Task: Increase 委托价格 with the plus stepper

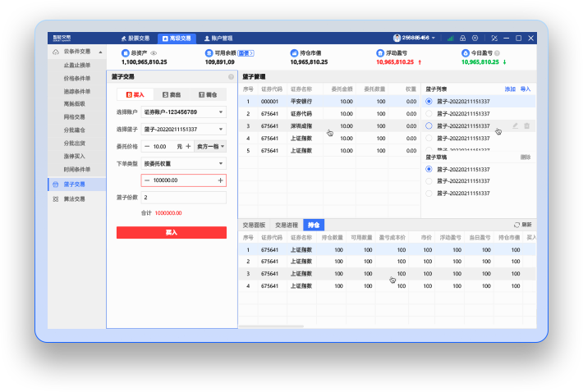Action: pos(188,146)
